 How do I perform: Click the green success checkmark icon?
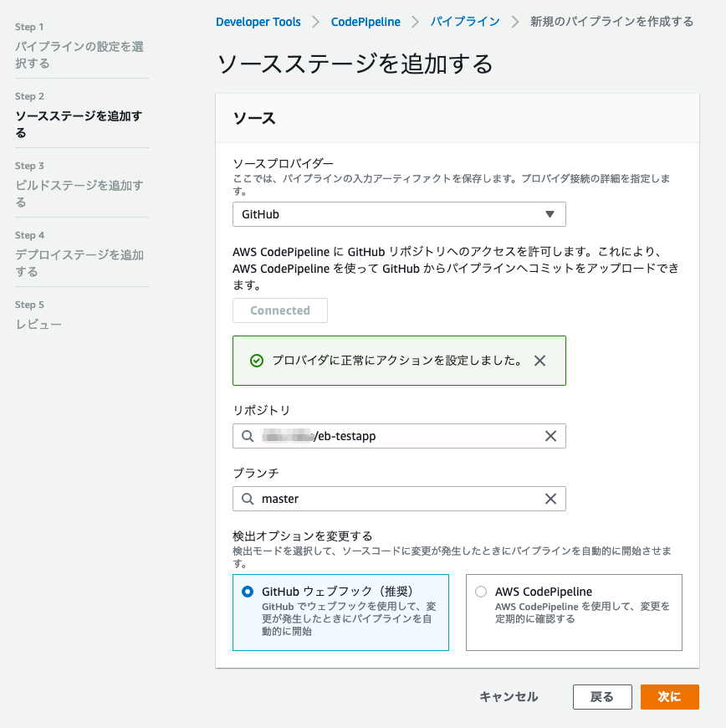coord(257,361)
